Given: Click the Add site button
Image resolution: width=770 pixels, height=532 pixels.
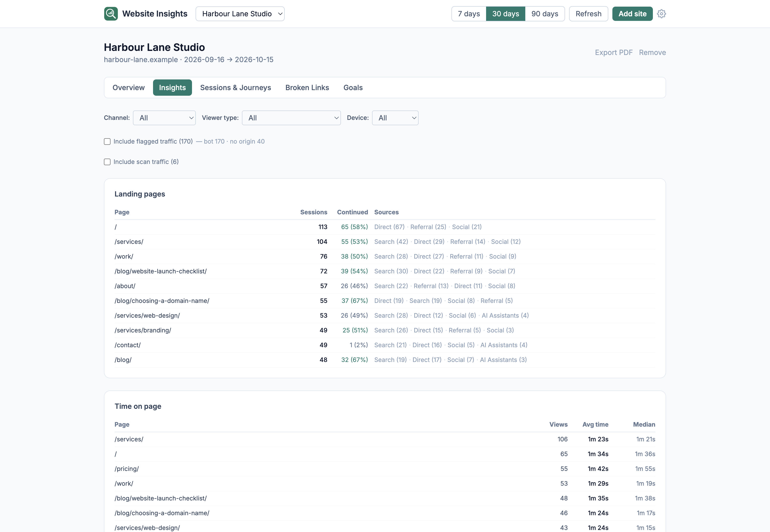Looking at the screenshot, I should click(x=632, y=14).
